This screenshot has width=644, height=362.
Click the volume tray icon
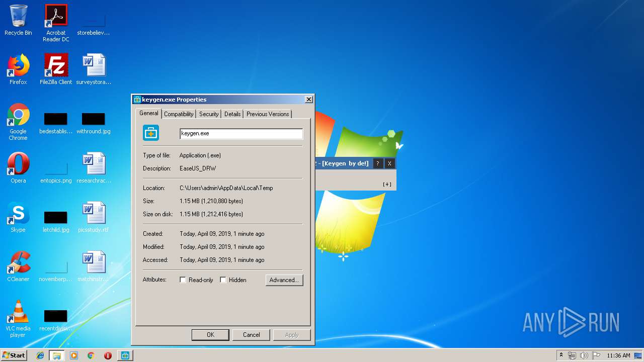coord(584,355)
